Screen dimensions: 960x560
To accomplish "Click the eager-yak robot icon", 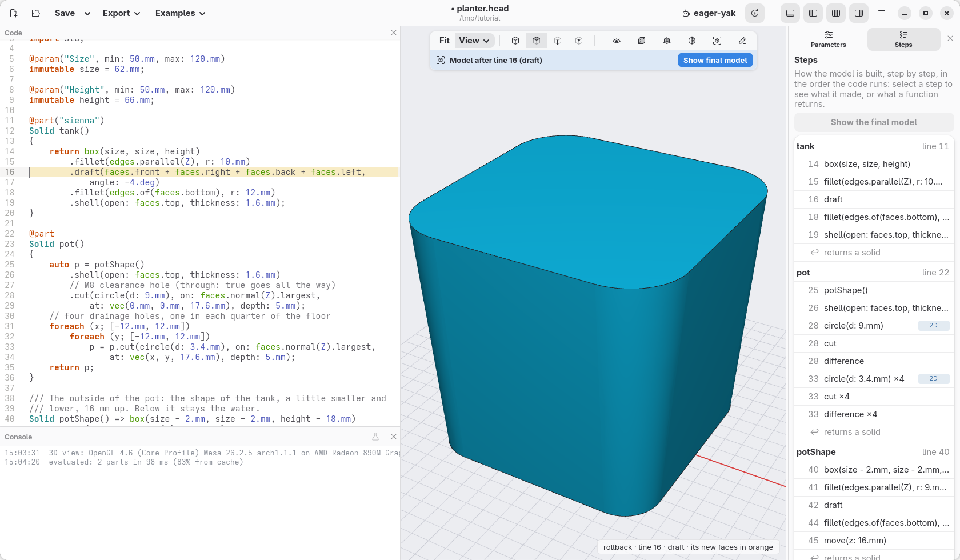I will 685,13.
